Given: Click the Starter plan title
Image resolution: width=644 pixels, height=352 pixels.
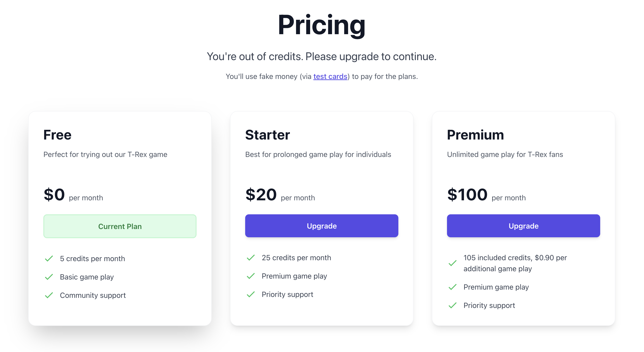Looking at the screenshot, I should coord(267,135).
